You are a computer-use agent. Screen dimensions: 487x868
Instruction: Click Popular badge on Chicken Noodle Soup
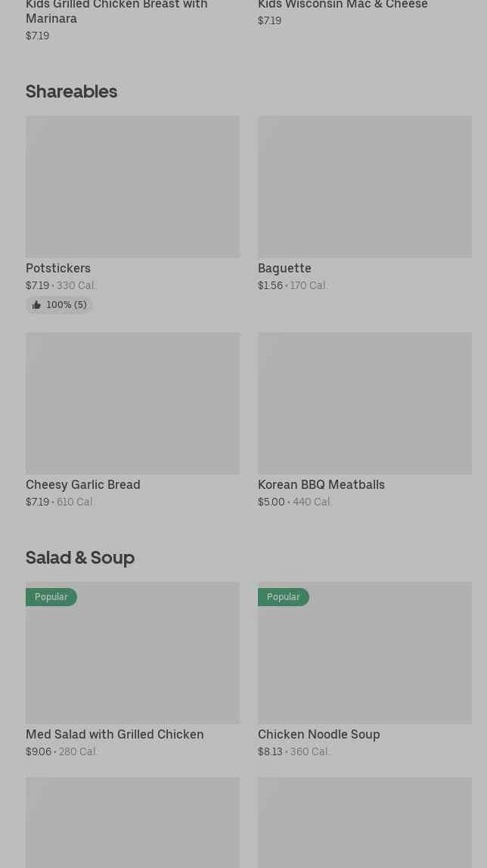coord(284,597)
